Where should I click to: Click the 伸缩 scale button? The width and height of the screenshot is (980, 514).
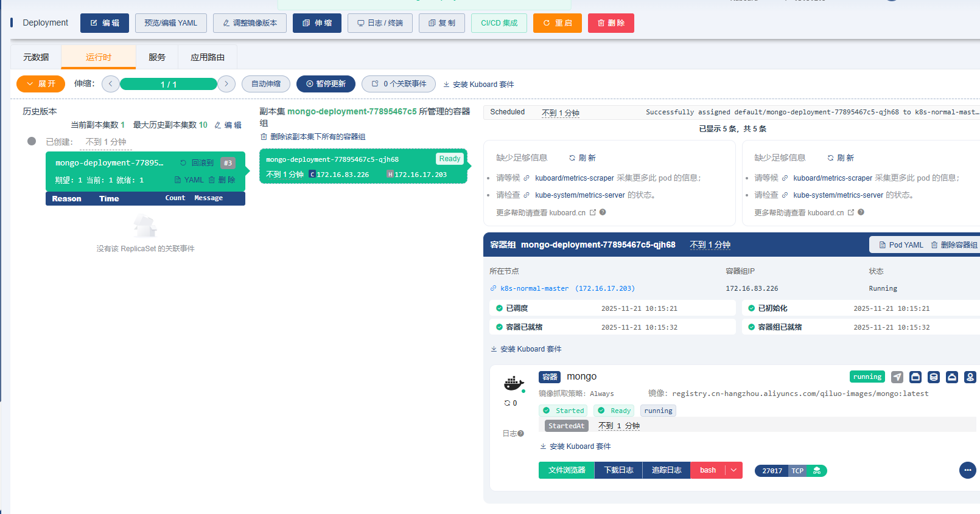317,23
